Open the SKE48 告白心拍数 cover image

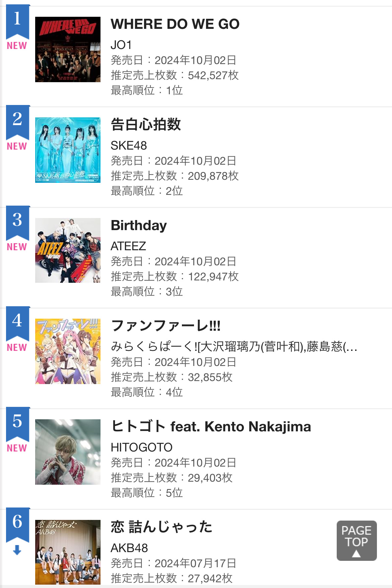(x=68, y=150)
